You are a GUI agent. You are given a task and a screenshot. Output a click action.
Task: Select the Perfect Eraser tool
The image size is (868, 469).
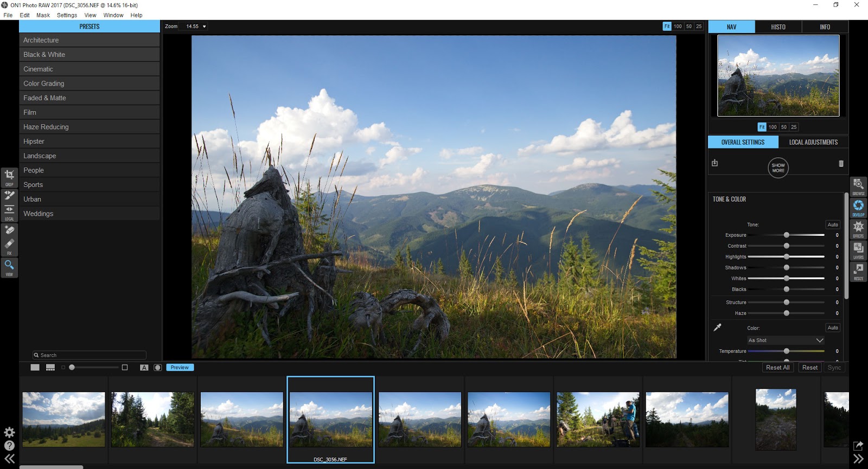(9, 230)
